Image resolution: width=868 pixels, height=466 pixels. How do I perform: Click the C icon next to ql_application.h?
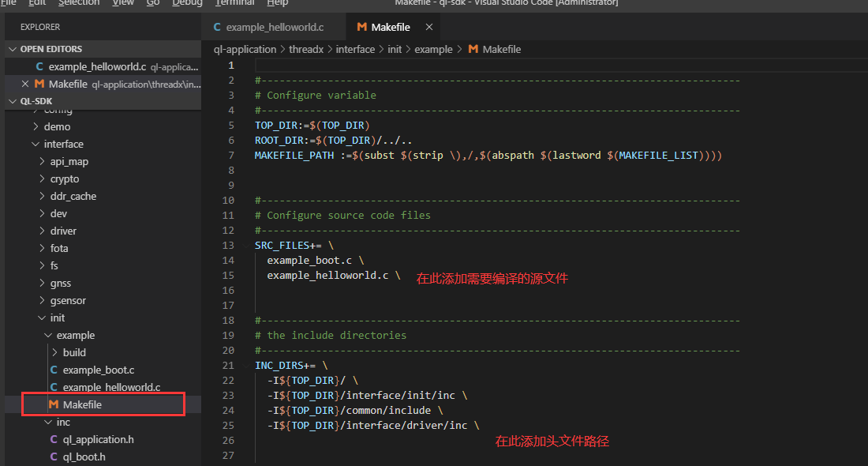(54, 439)
